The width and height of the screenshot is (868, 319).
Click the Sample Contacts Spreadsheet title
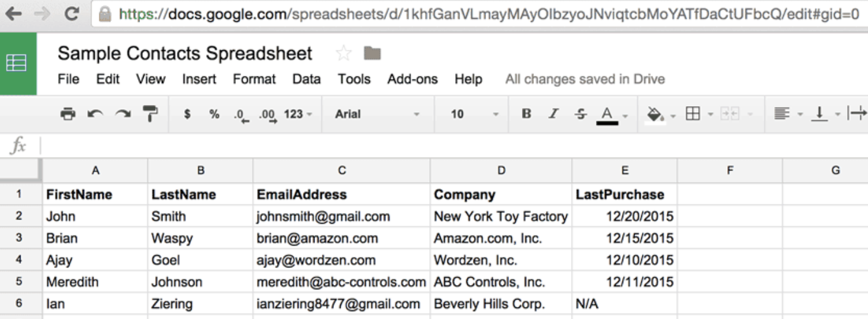coord(185,54)
